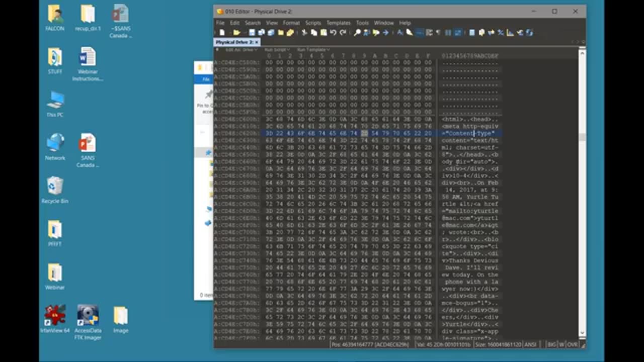Close the Physical Drive 2 tab
The width and height of the screenshot is (644, 362).
pyautogui.click(x=256, y=42)
